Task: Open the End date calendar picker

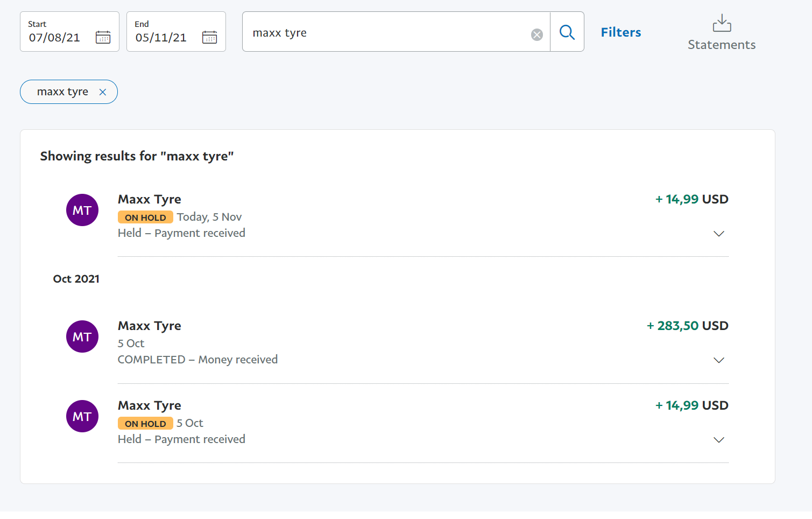Action: click(209, 37)
